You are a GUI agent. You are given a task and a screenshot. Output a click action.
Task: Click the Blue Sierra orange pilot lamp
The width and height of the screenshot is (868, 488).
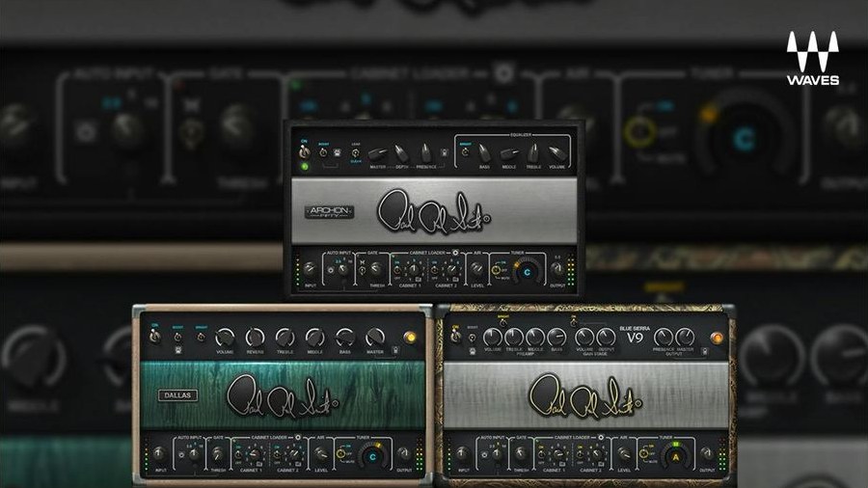[x=717, y=339]
